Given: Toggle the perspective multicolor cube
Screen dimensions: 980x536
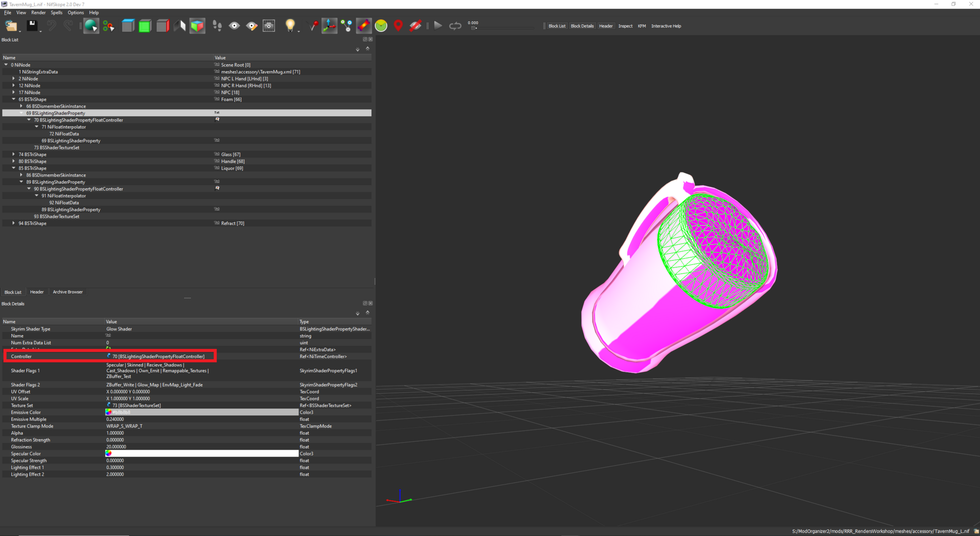Looking at the screenshot, I should click(197, 25).
